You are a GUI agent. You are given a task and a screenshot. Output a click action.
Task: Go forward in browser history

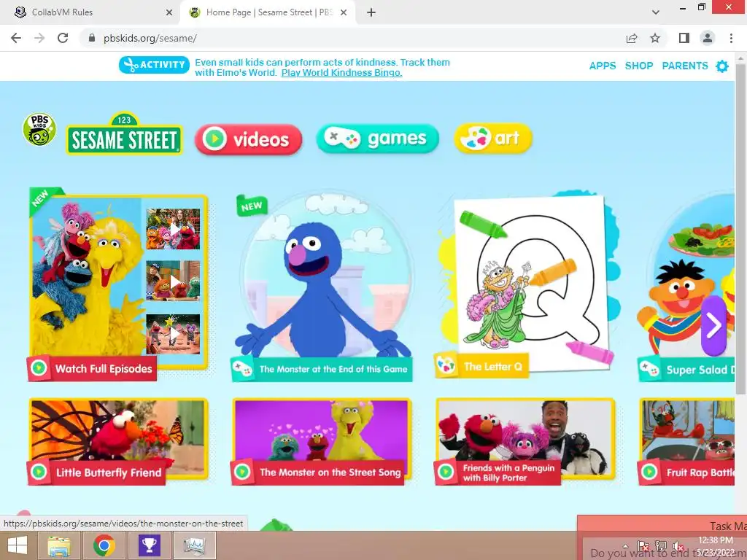(39, 38)
